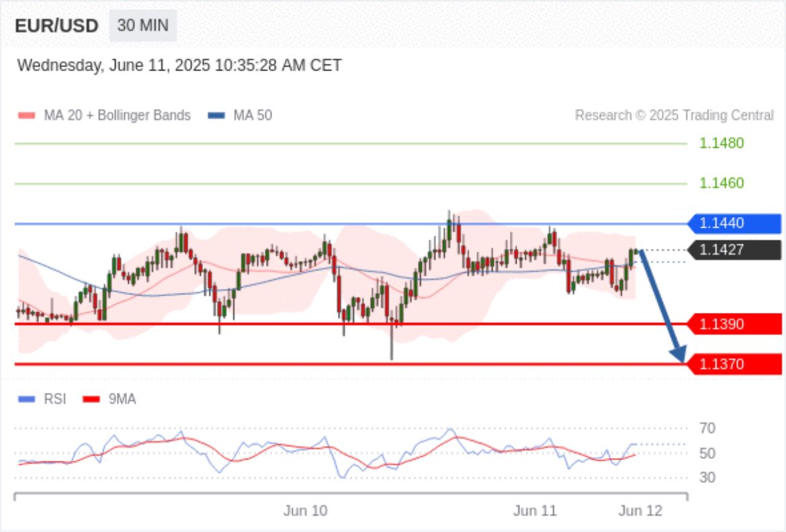
Task: Click the Jun 12 date axis marker
Action: point(640,511)
